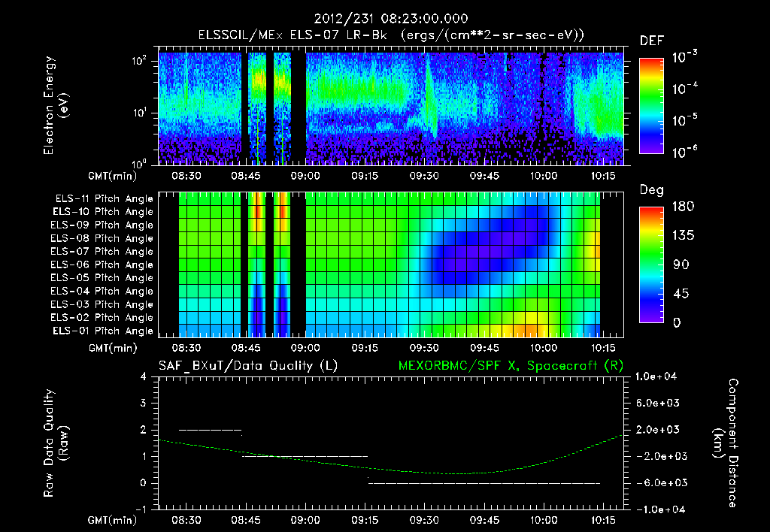Click the 10^-6 value on DEF scale

pyautogui.click(x=684, y=152)
